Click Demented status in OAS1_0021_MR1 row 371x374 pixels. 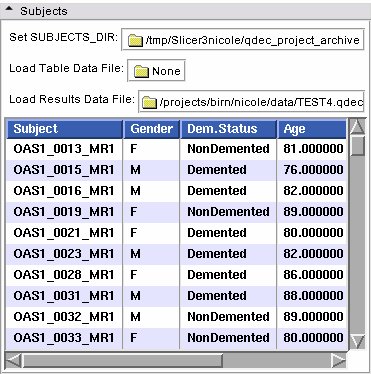[x=228, y=233]
